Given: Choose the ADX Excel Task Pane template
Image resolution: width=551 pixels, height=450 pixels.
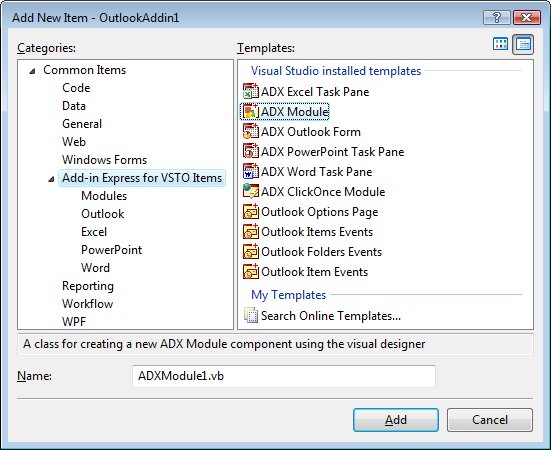Looking at the screenshot, I should [x=315, y=92].
